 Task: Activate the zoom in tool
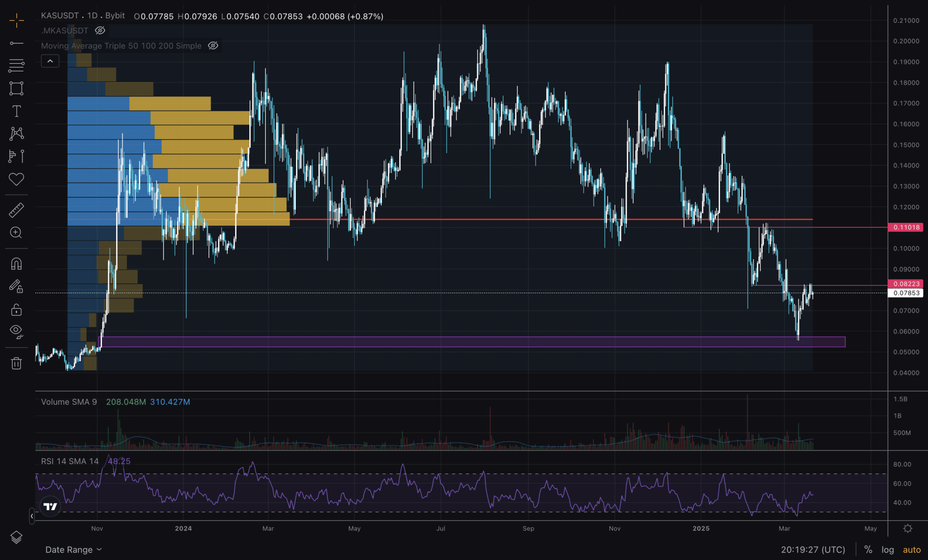pos(16,233)
